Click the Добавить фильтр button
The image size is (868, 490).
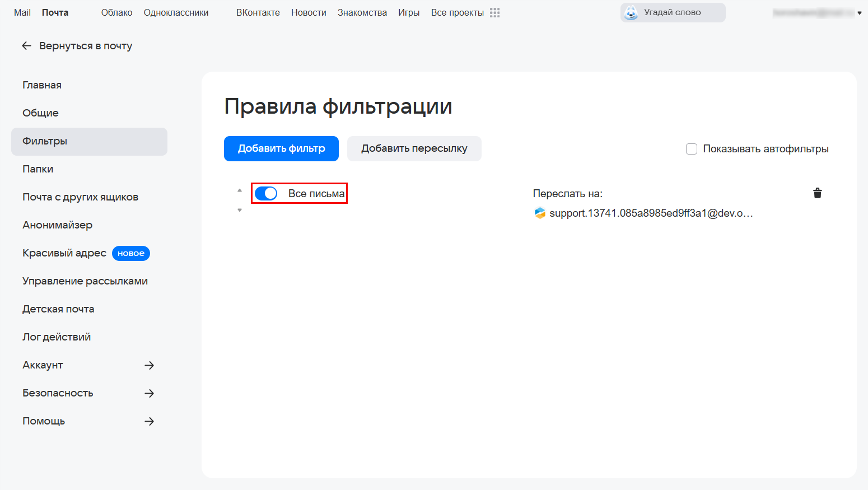pyautogui.click(x=281, y=148)
